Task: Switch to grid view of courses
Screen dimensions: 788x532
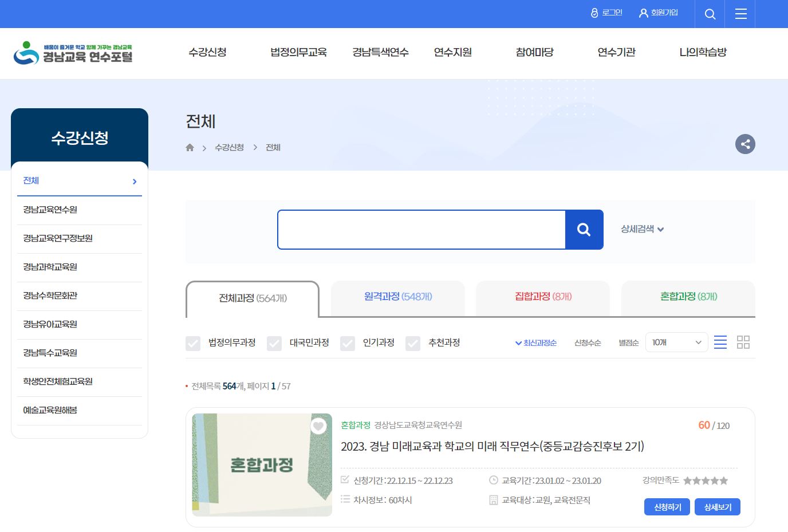Action: [743, 342]
